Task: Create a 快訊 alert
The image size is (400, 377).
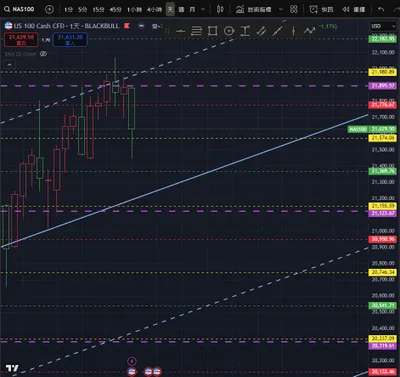Action: pos(321,9)
